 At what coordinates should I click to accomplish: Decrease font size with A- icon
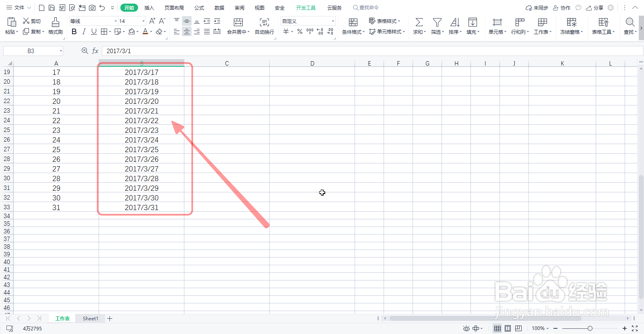[x=162, y=21]
